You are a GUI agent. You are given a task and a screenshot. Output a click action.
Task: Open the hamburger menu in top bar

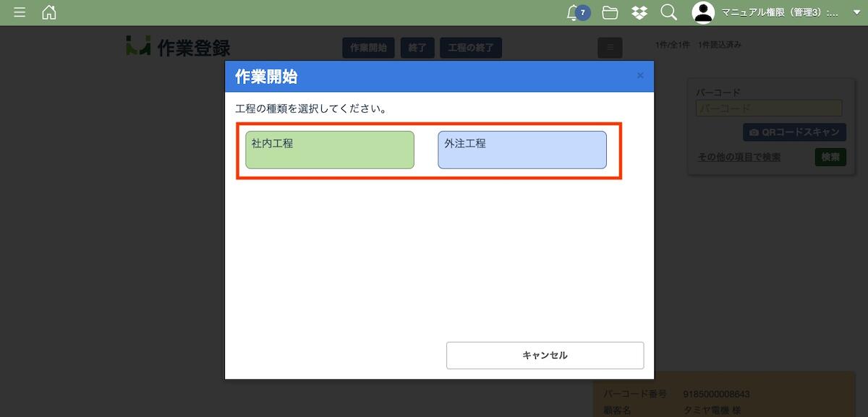click(20, 12)
